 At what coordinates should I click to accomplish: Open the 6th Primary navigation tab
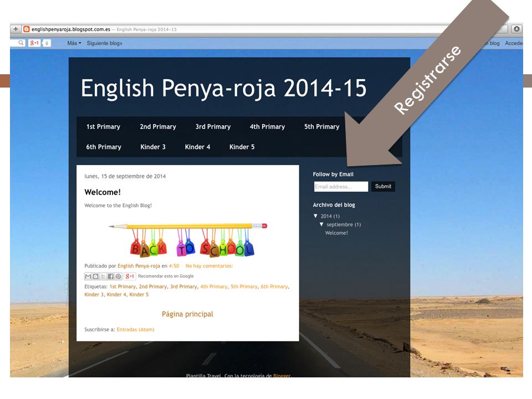pos(104,147)
